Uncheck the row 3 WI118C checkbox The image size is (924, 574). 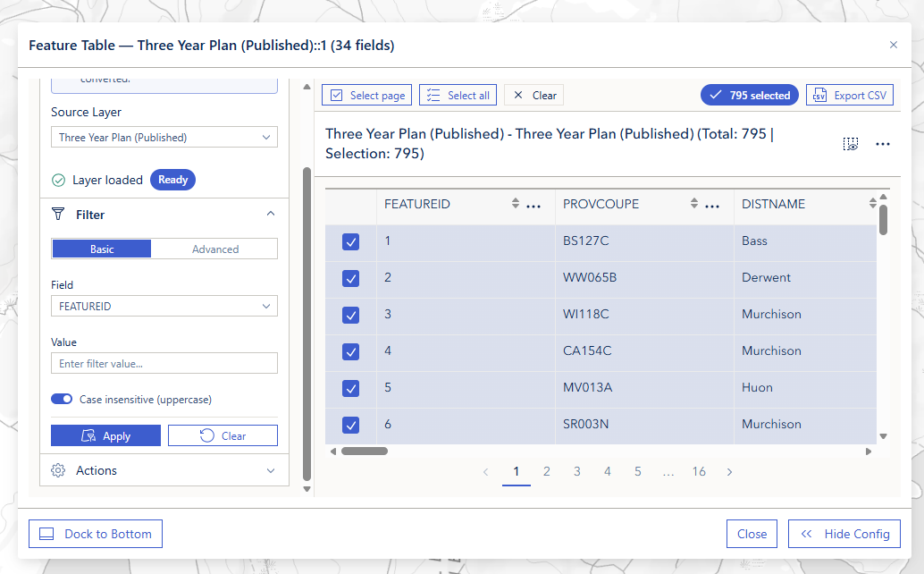tap(350, 315)
